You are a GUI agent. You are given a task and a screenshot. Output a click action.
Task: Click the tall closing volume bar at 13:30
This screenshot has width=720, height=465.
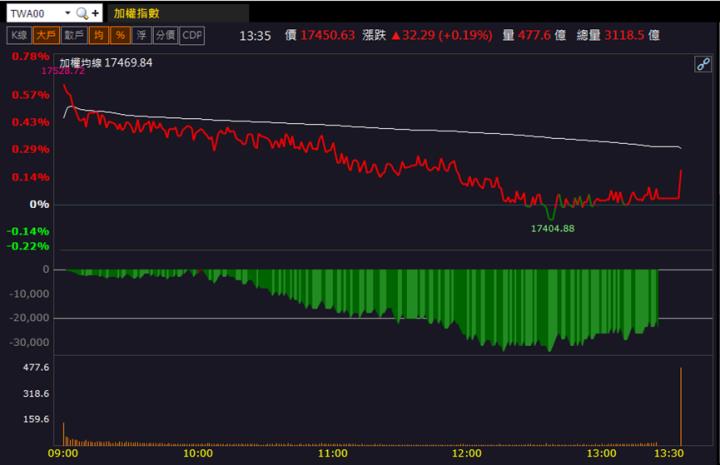[681, 406]
